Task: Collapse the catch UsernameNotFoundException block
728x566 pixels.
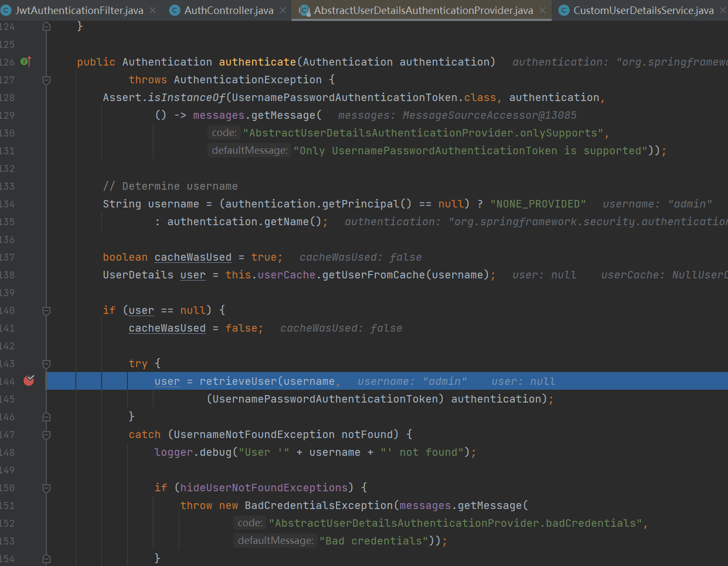Action: [46, 435]
